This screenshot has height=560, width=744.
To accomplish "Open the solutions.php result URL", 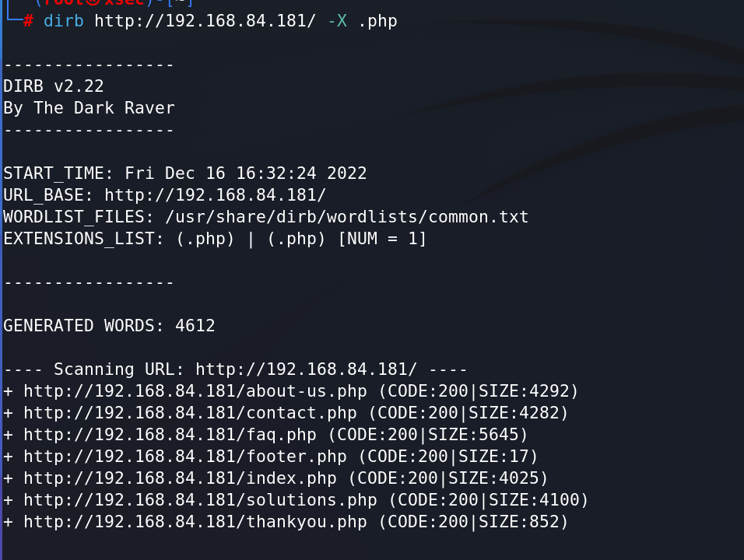I will point(200,500).
